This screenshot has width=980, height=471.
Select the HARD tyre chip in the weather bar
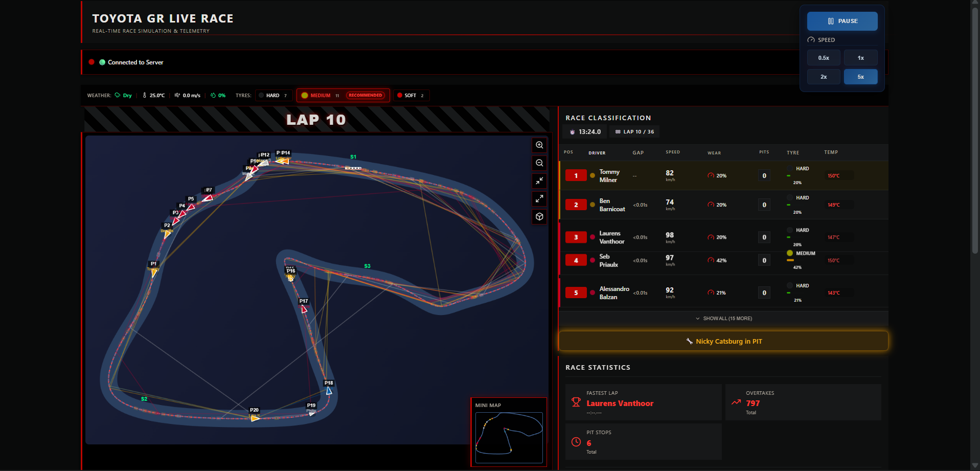pyautogui.click(x=274, y=96)
